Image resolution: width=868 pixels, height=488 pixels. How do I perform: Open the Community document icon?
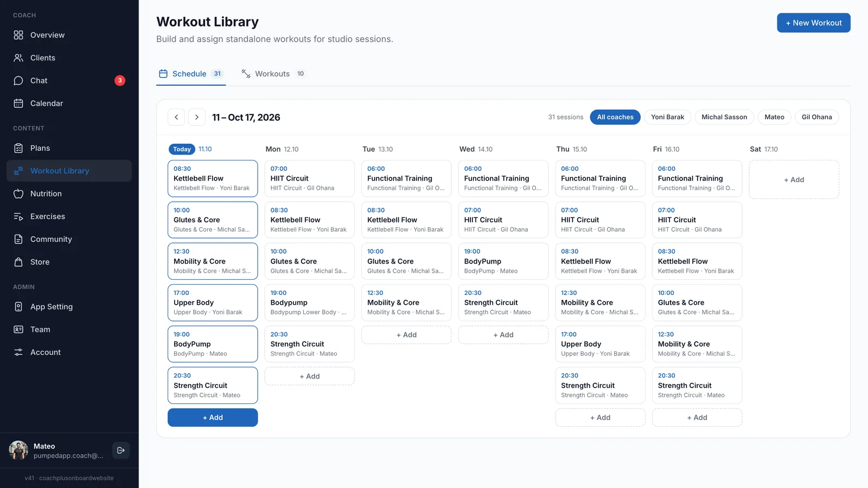(x=18, y=239)
